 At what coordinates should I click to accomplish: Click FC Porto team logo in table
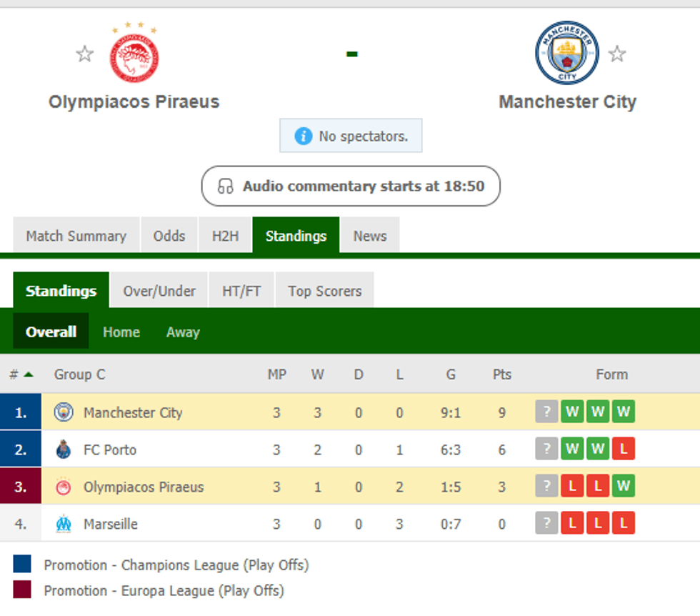64,449
